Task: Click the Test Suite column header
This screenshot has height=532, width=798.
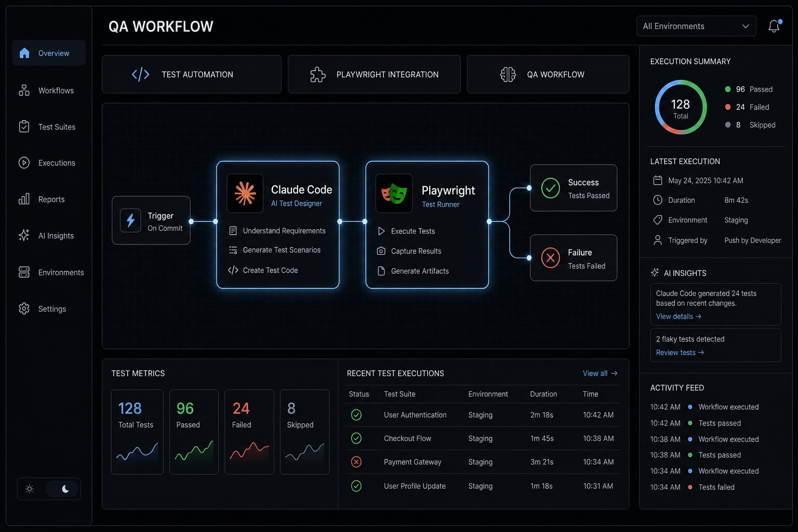Action: (400, 394)
